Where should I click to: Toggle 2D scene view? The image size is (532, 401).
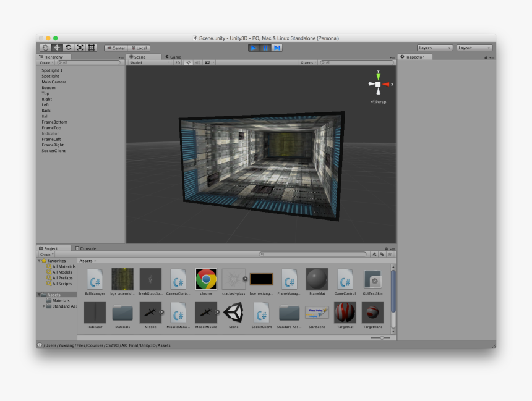point(178,62)
